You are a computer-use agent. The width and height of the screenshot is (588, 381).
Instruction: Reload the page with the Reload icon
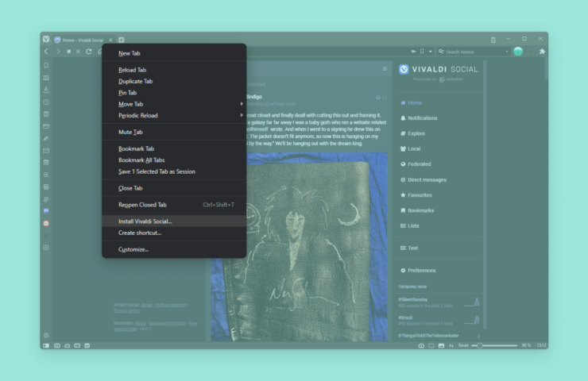tap(89, 52)
